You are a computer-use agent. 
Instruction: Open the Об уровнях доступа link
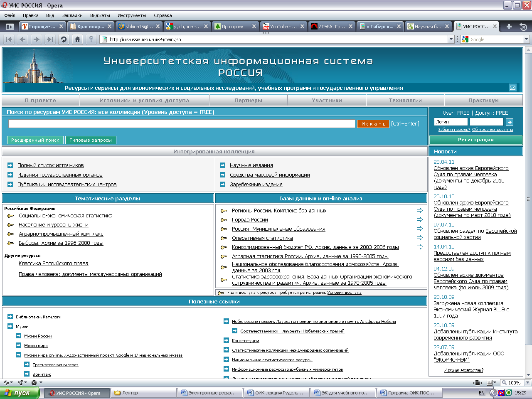[493, 130]
